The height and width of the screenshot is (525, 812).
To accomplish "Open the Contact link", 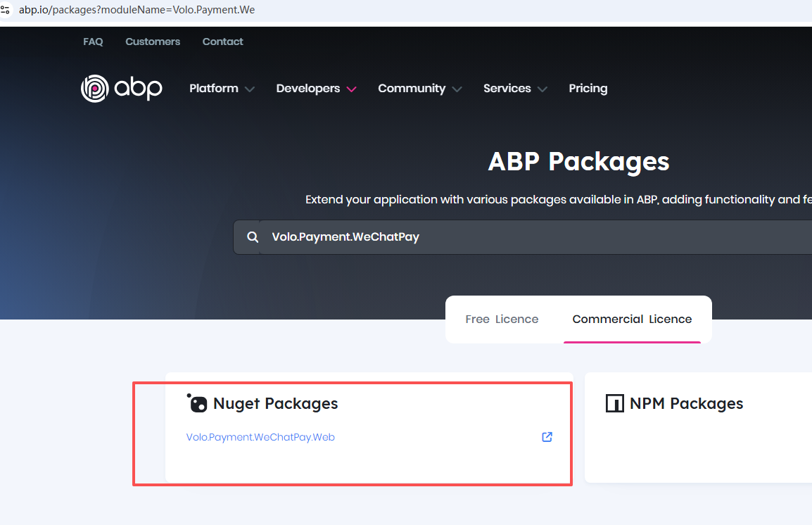I will click(222, 42).
